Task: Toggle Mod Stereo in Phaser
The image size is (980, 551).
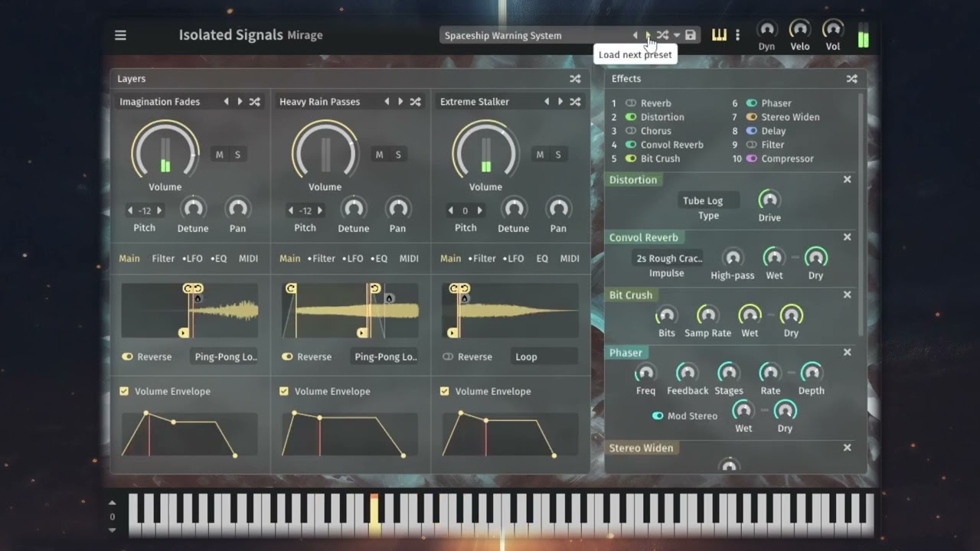Action: coord(658,416)
